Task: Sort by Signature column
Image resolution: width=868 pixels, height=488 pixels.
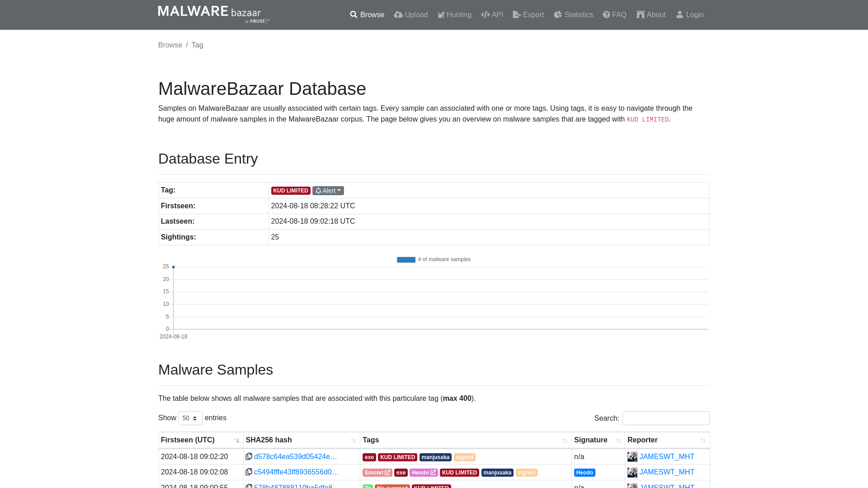Action: 598,440
